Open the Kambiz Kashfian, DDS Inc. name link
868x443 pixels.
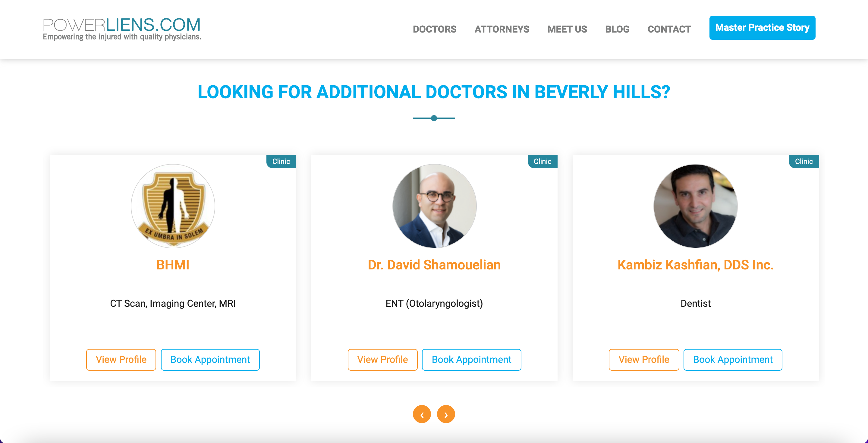point(696,265)
